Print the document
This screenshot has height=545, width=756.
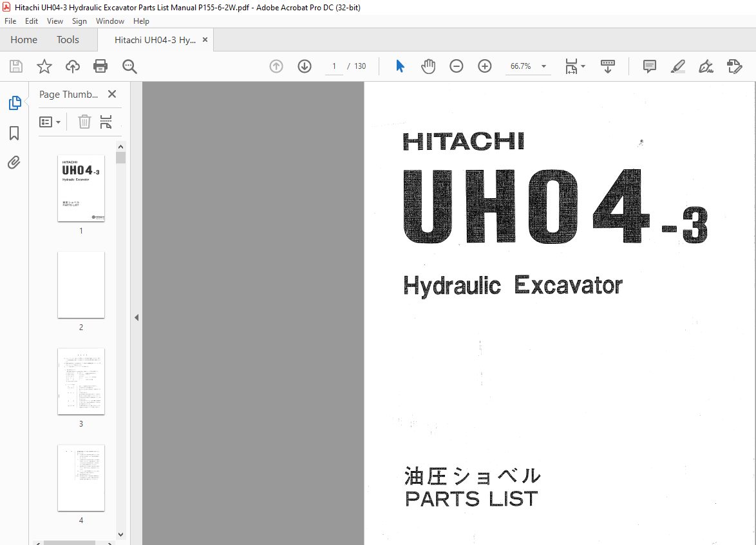(100, 66)
